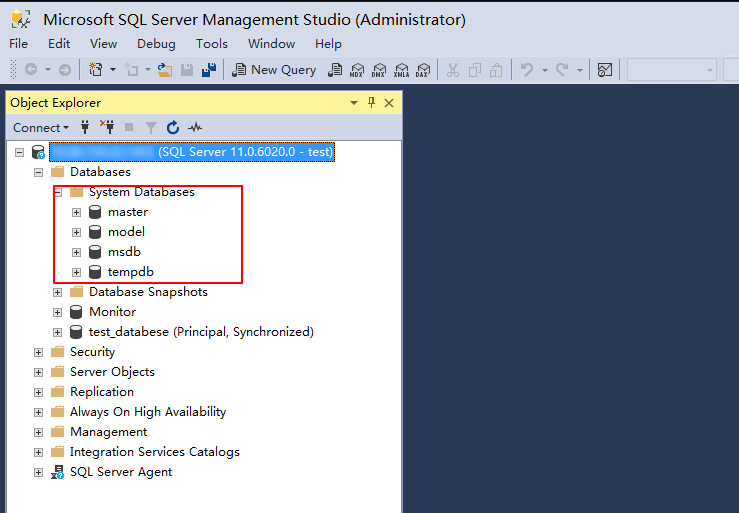The image size is (739, 513).
Task: Click the Cut scissors icon
Action: (453, 70)
